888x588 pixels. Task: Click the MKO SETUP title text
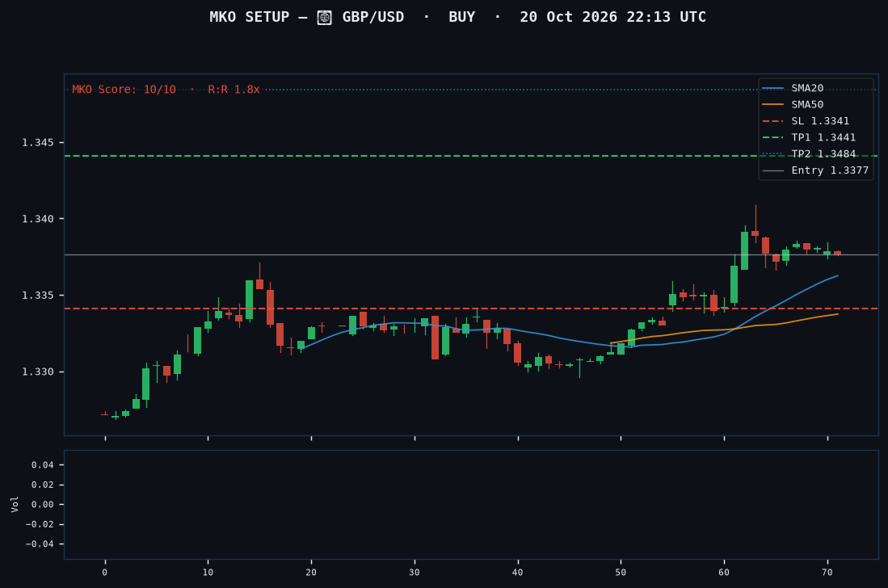(249, 17)
